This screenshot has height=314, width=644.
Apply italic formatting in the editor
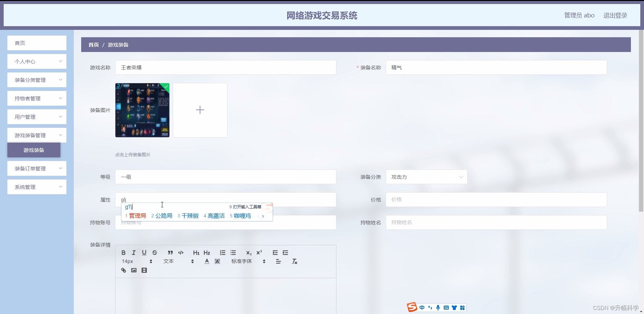[x=133, y=253]
